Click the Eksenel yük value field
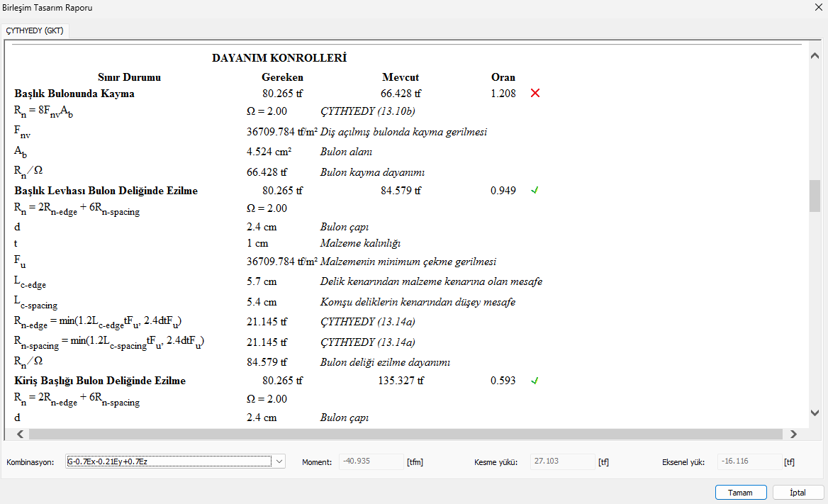Image resolution: width=828 pixels, height=504 pixels. coord(749,461)
